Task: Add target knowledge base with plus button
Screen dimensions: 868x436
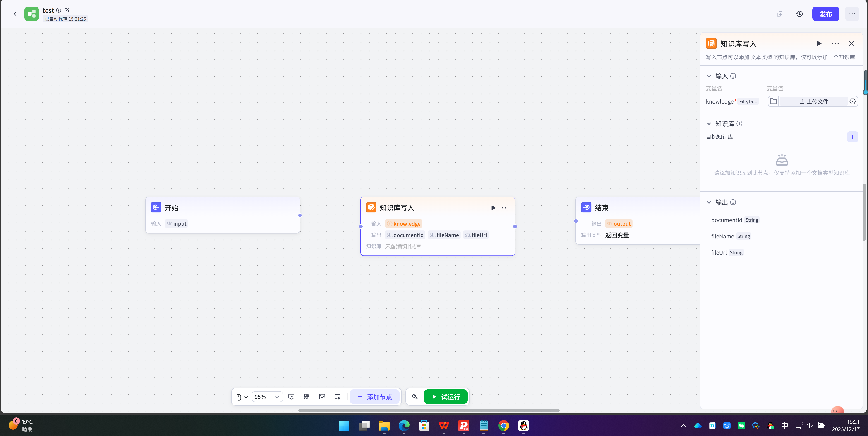Action: (852, 137)
